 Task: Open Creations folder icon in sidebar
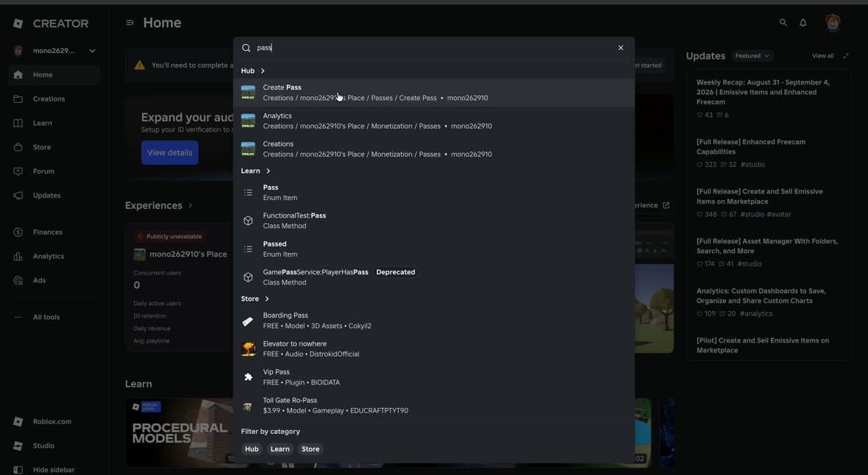[x=18, y=99]
